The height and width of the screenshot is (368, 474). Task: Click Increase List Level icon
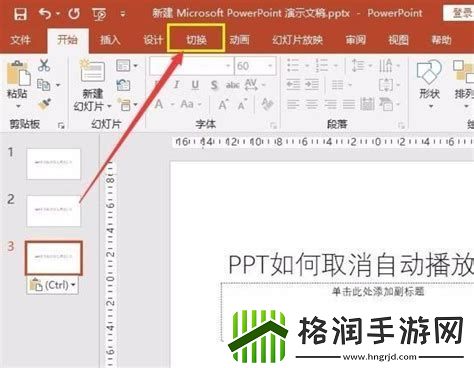(x=312, y=85)
